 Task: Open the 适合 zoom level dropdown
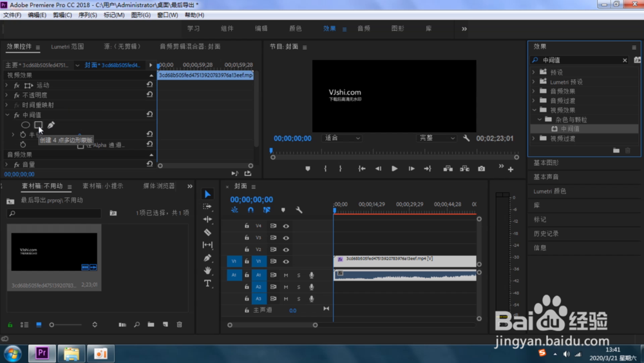click(342, 138)
